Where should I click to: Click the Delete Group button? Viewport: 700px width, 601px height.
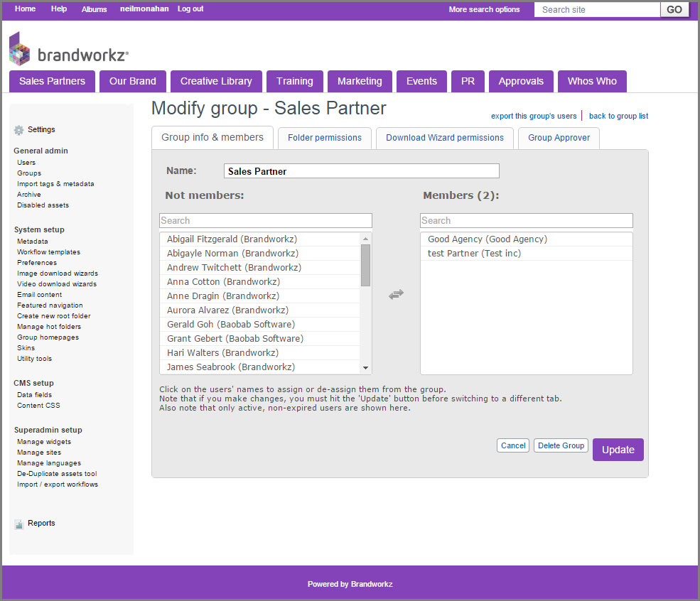[x=561, y=445]
